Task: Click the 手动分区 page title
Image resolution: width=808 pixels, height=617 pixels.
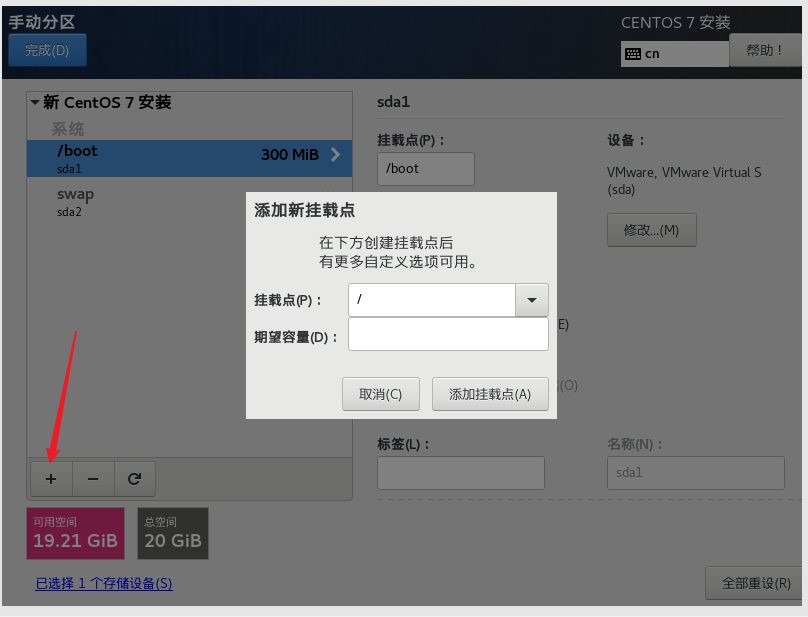Action: tap(42, 22)
